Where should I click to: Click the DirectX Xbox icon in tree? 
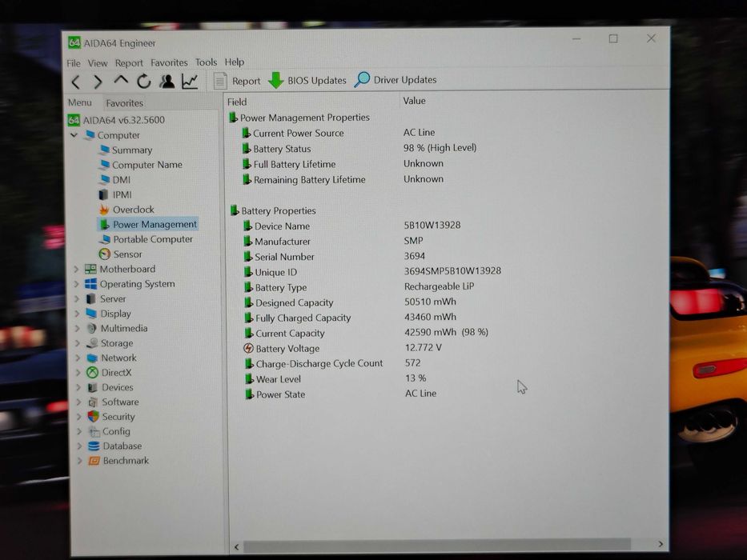pos(92,372)
